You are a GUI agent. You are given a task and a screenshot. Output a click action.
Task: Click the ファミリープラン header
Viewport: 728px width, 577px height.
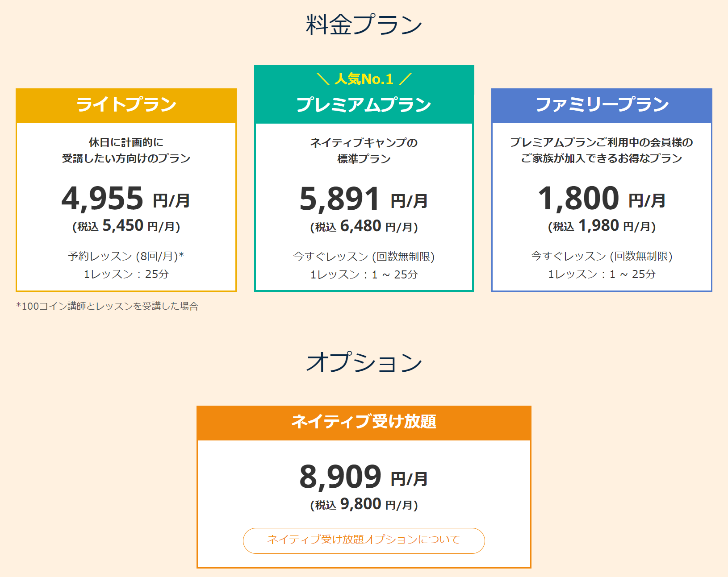point(602,105)
